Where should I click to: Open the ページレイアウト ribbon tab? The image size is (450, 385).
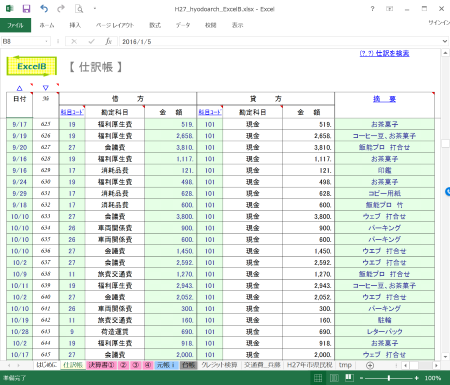click(115, 25)
